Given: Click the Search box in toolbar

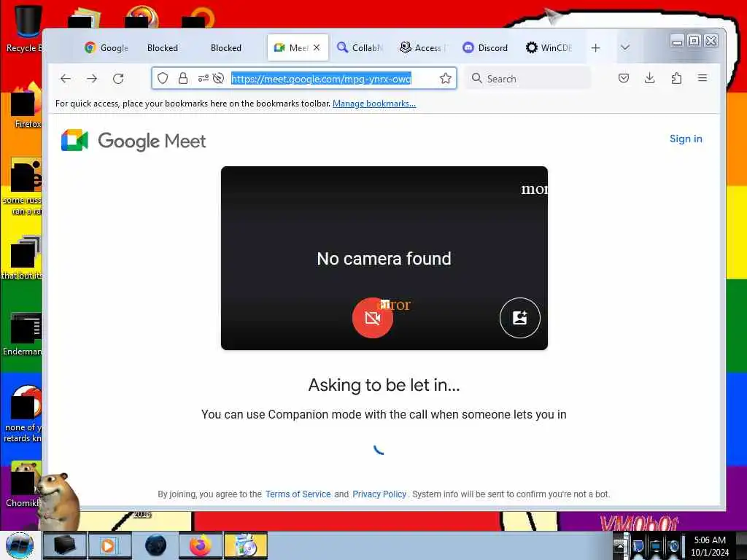Looking at the screenshot, I should [529, 79].
